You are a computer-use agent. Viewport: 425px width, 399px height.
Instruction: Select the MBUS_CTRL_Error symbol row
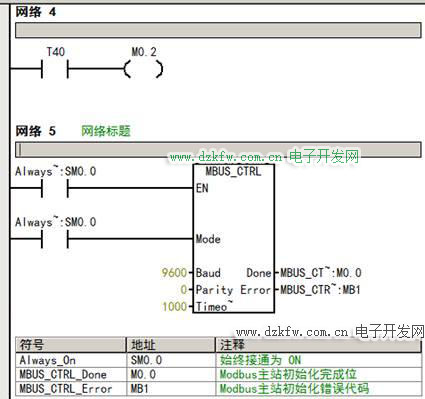(x=218, y=389)
